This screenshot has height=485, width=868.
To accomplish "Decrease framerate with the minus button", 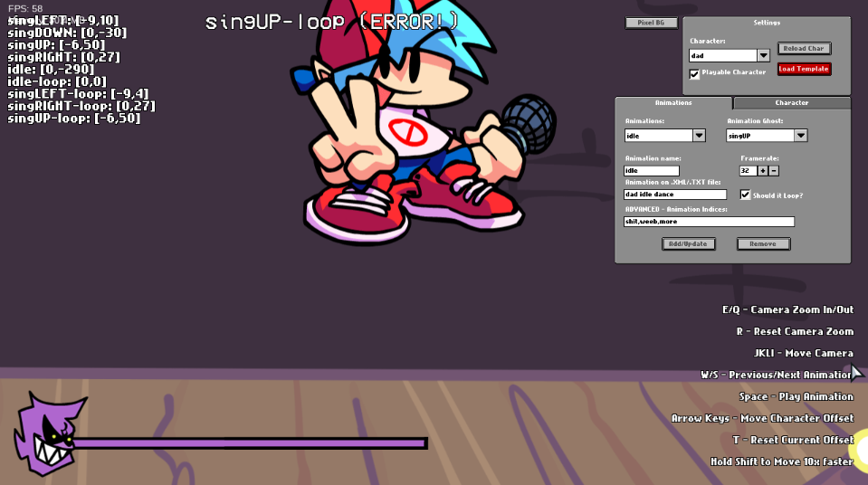I will (774, 170).
